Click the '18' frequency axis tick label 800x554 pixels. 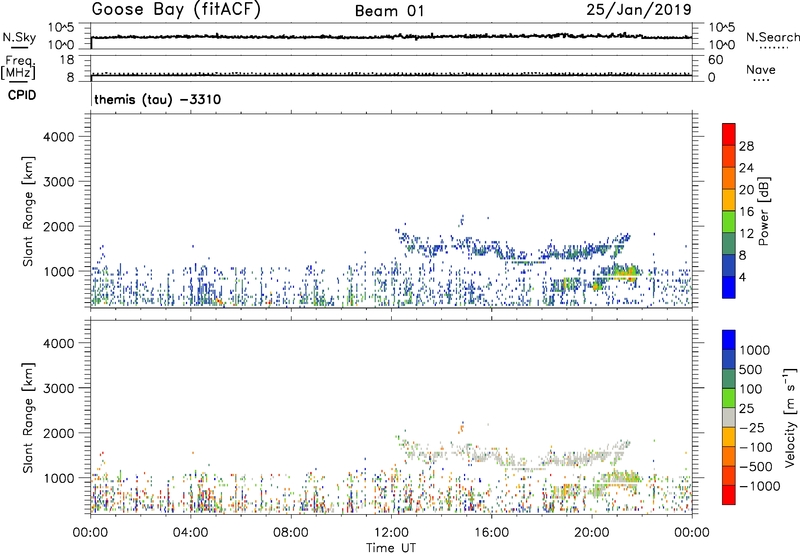67,60
